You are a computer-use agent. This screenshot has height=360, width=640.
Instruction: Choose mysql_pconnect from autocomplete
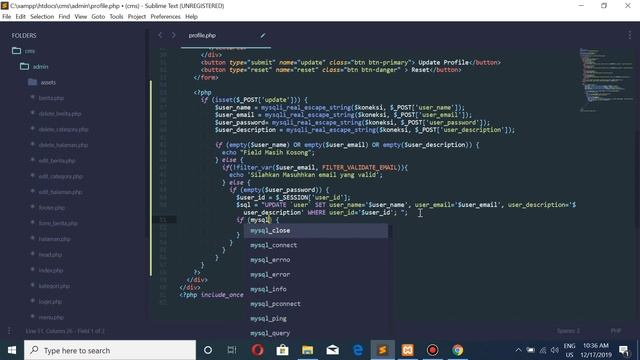[x=316, y=304]
